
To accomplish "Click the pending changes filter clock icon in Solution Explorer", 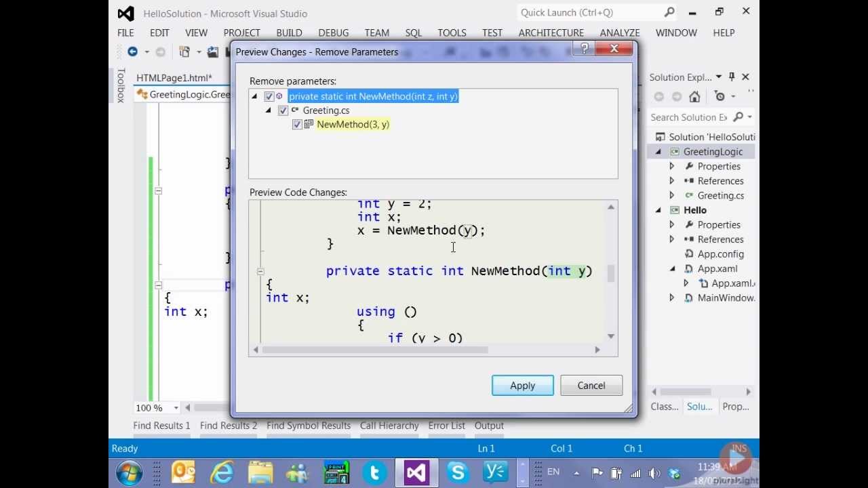I will [719, 96].
